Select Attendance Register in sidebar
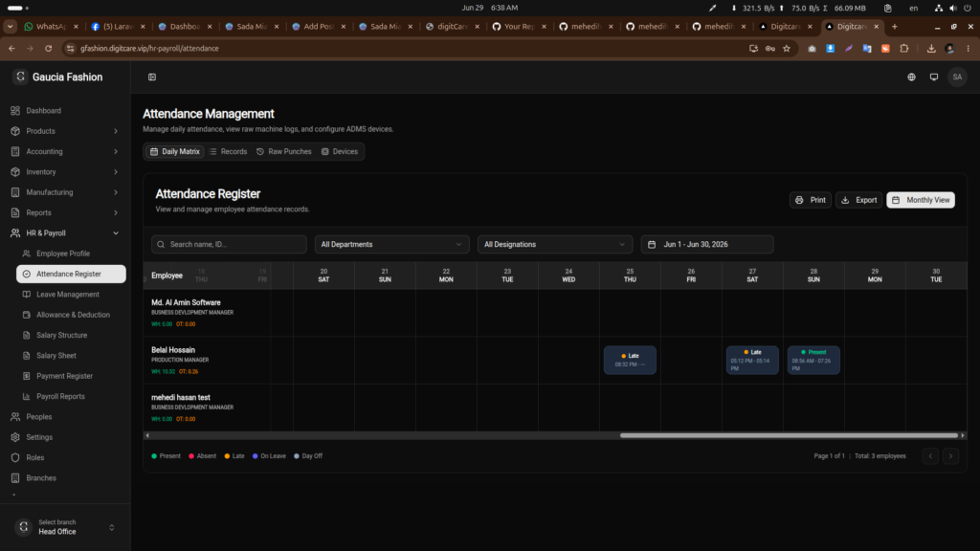 tap(71, 274)
